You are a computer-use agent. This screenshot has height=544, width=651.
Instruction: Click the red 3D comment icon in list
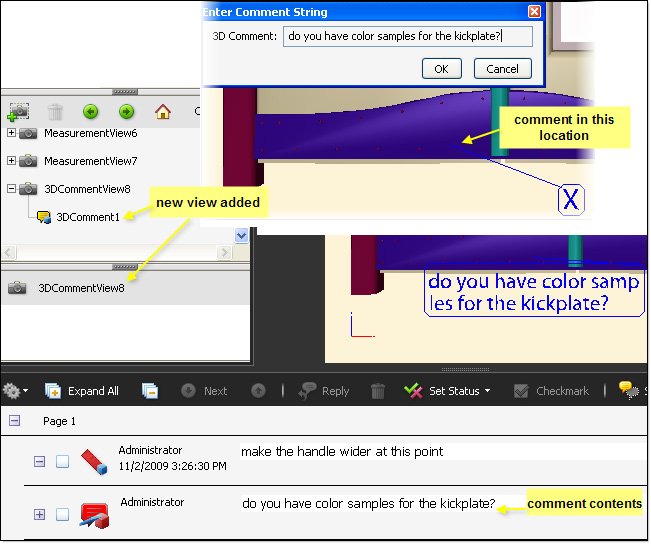tap(93, 515)
